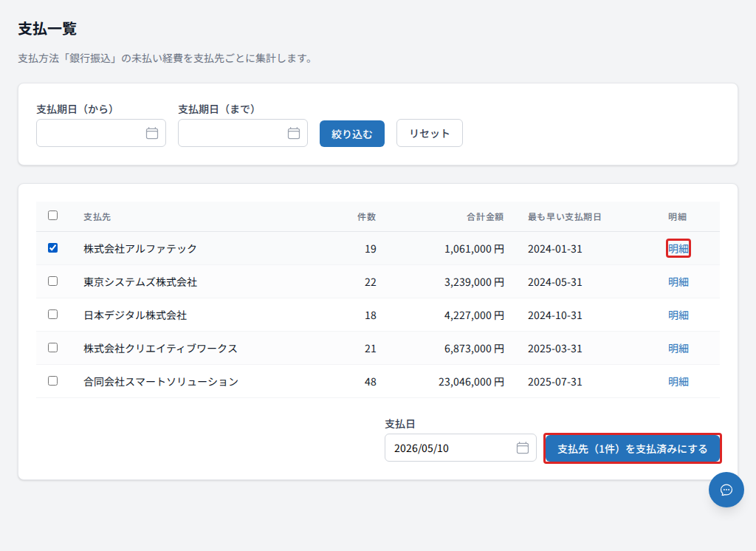Click amount 3,239,000 円
756x551 pixels.
coord(474,282)
